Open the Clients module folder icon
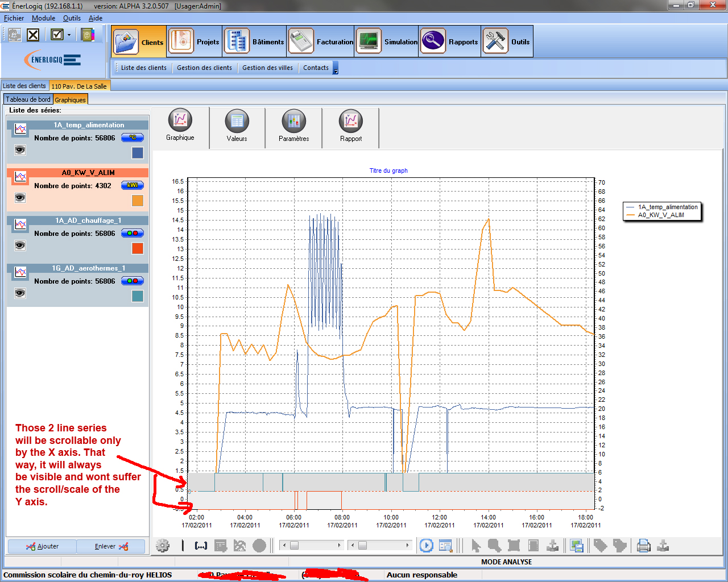The width and height of the screenshot is (728, 582). (126, 41)
